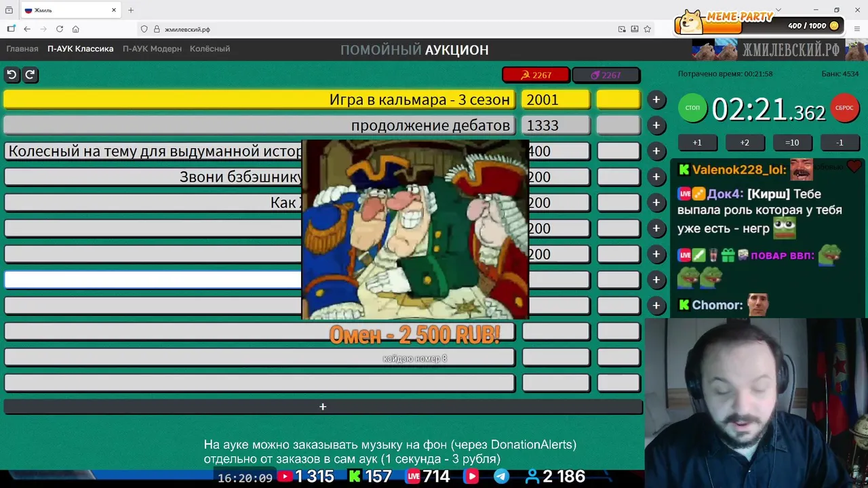This screenshot has height=488, width=868.
Task: Add one minute with +1 button
Action: pos(697,142)
